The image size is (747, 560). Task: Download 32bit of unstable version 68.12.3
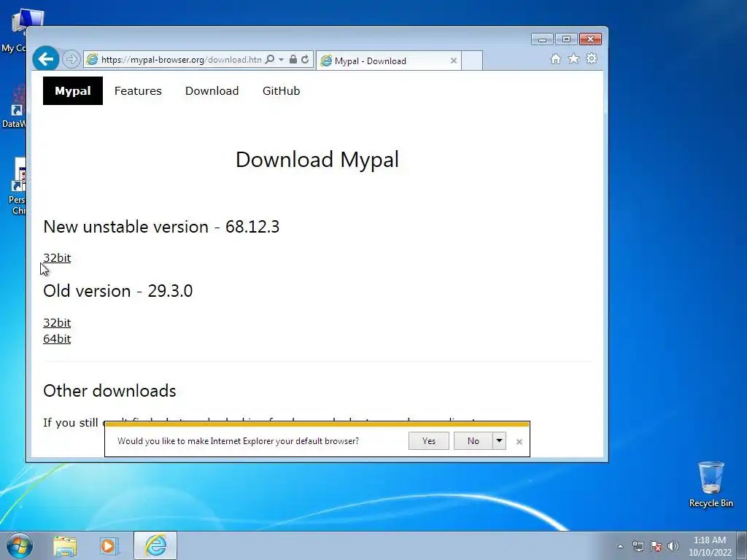point(57,257)
